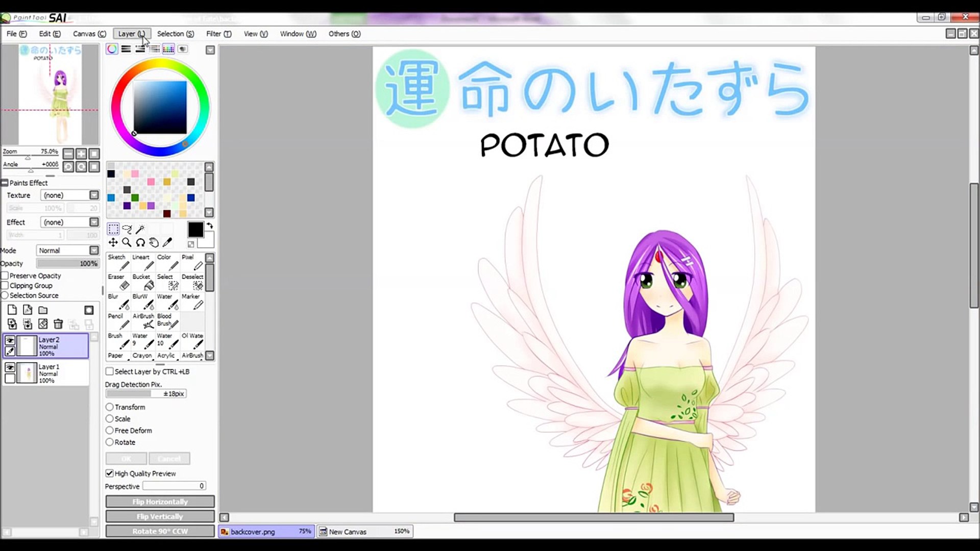The image size is (980, 551).
Task: Create a new layer folder
Action: point(43,310)
